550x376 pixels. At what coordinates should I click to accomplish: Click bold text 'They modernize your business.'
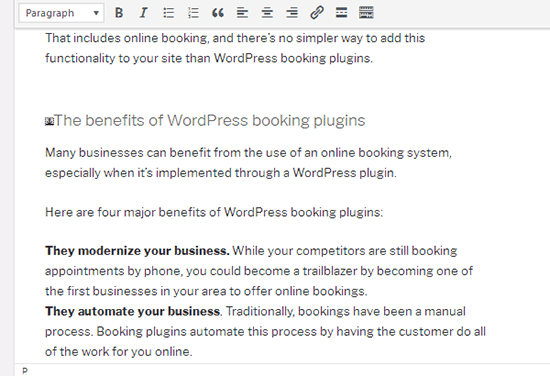pos(137,251)
